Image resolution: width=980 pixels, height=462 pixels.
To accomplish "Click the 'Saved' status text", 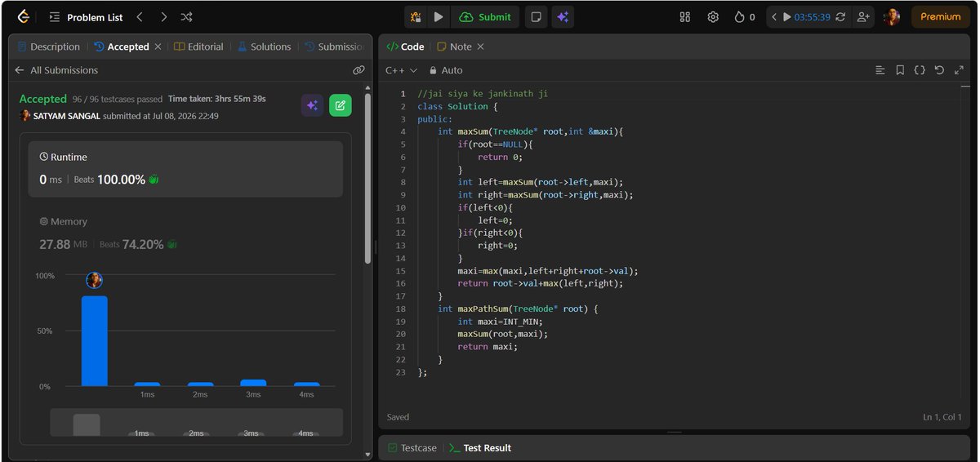I will click(x=398, y=417).
